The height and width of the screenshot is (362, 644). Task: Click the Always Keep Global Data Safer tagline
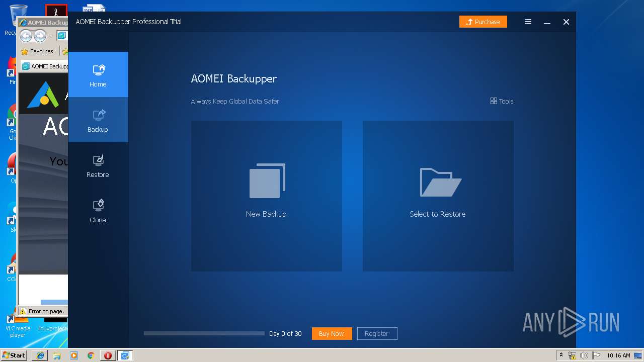tap(235, 101)
